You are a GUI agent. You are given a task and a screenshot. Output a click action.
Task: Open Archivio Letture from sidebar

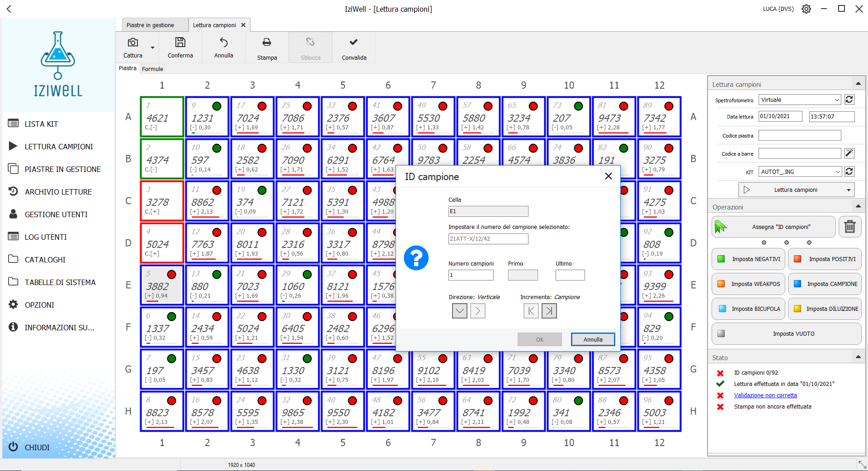point(58,192)
